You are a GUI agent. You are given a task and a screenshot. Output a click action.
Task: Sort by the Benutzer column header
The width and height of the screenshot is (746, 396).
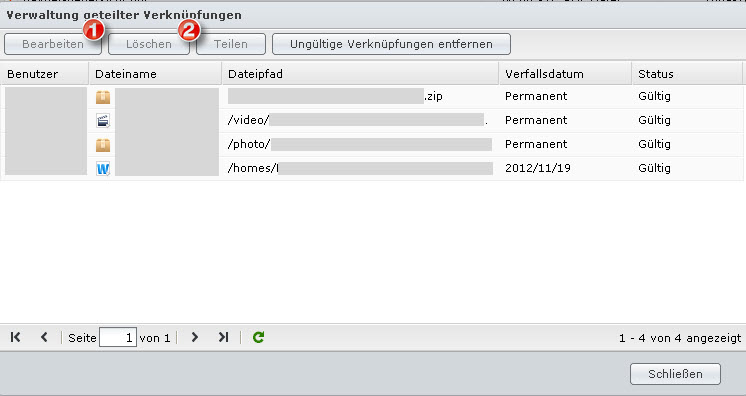(45, 74)
